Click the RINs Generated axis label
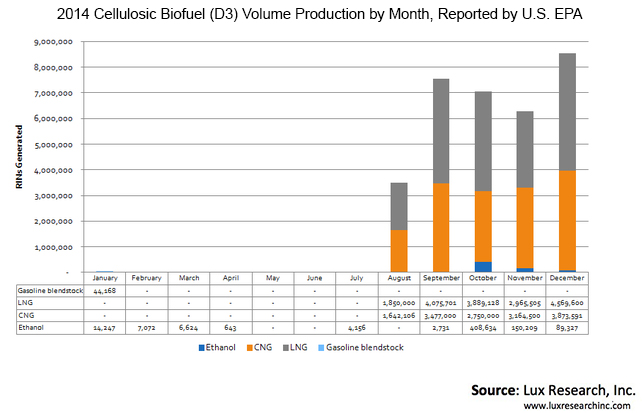This screenshot has height=413, width=642. [x=19, y=157]
